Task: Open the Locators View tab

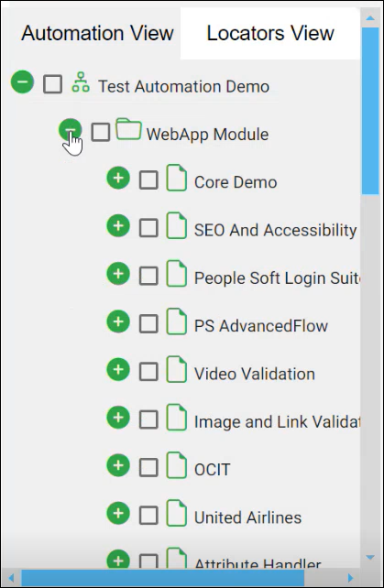Action: pyautogui.click(x=270, y=33)
